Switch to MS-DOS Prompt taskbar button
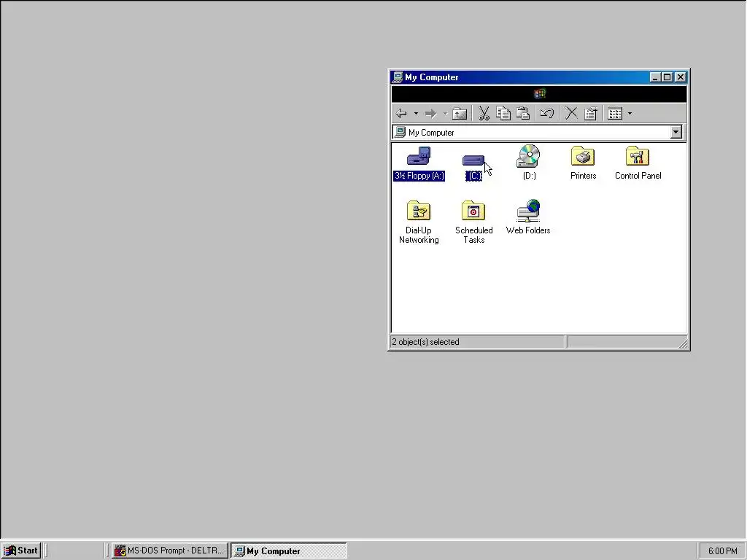Viewport: 747px width, 560px height. pyautogui.click(x=169, y=551)
